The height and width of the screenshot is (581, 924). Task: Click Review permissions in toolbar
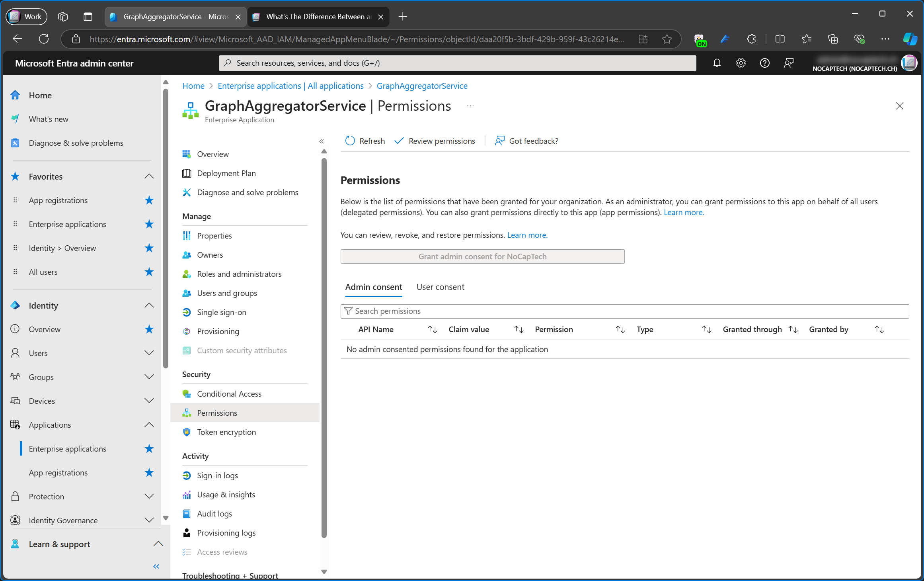tap(435, 141)
